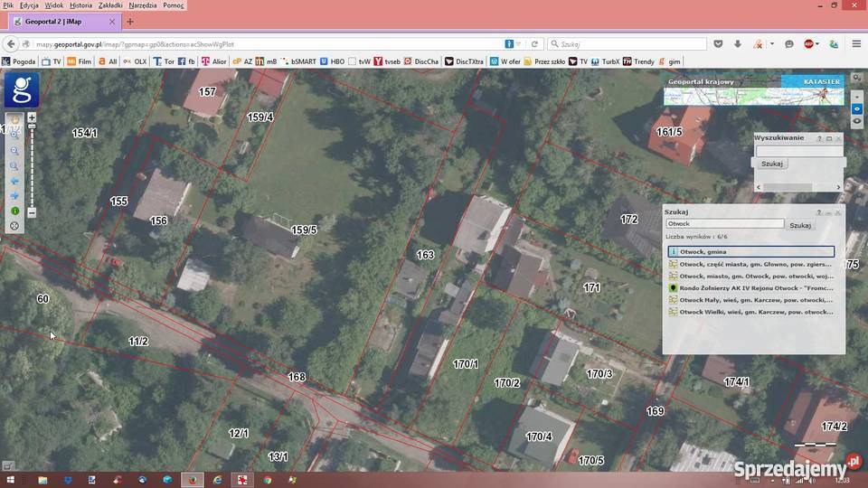This screenshot has width=868, height=488.
Task: Click Szukaj button in Wyszukiwanie panel
Action: 771,164
